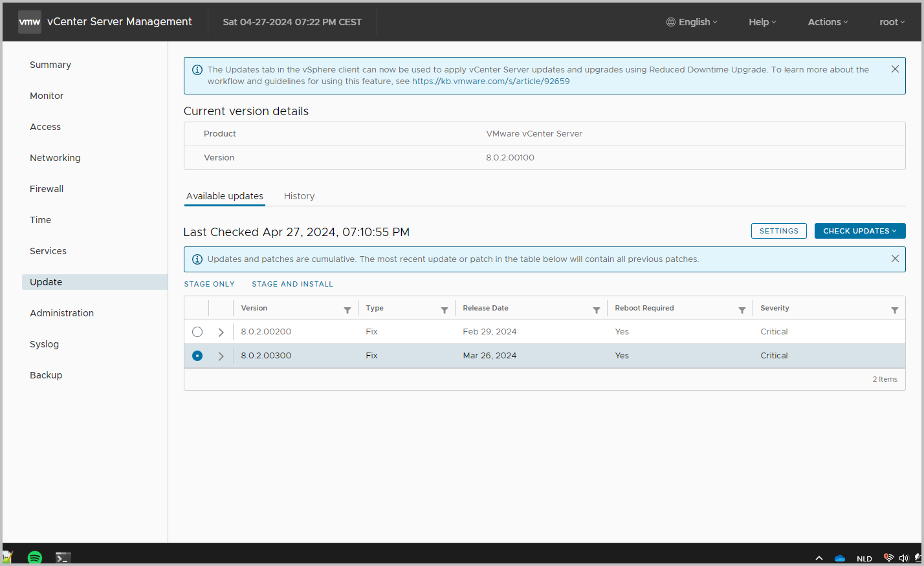Select the 8.0.2.00200 update radio button
This screenshot has width=924, height=566.
(197, 332)
